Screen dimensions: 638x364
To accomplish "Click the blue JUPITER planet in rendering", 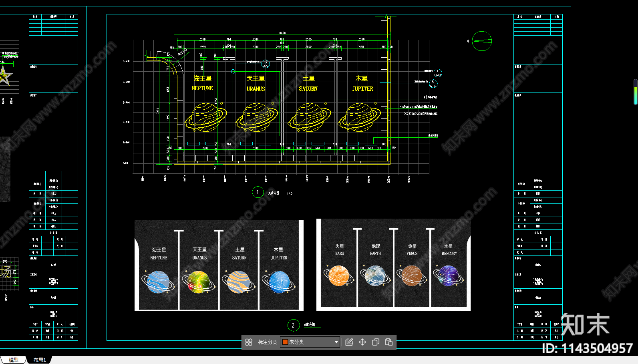I will coord(279,282).
